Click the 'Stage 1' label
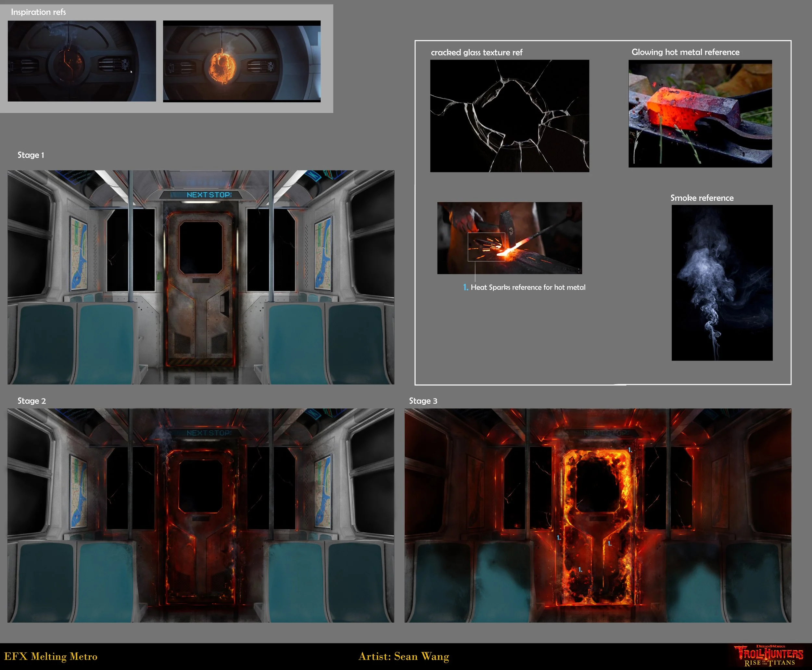Image resolution: width=812 pixels, height=670 pixels. [31, 155]
